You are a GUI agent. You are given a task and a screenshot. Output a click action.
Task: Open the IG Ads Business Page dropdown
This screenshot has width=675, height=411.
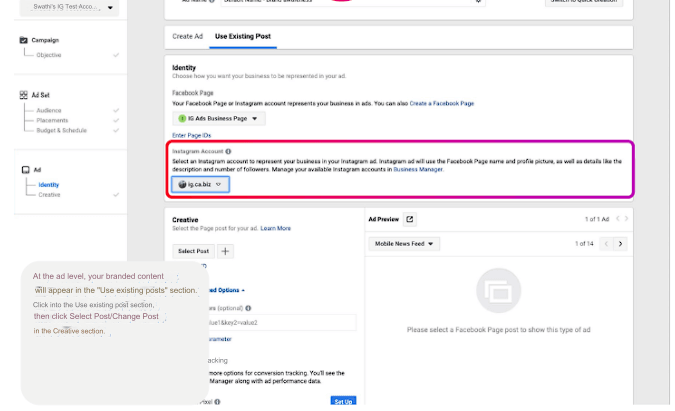pos(219,118)
